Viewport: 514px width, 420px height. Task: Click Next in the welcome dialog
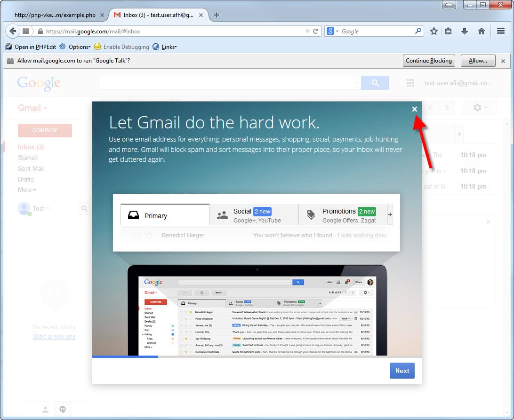402,371
